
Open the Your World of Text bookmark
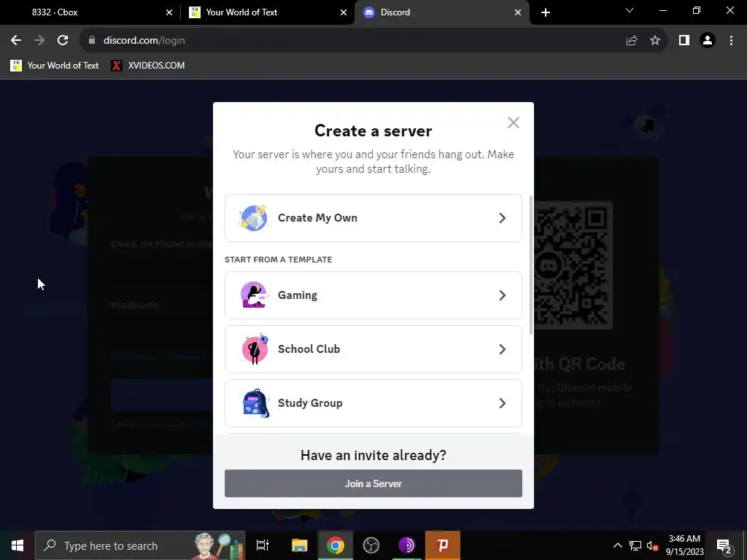tap(54, 66)
